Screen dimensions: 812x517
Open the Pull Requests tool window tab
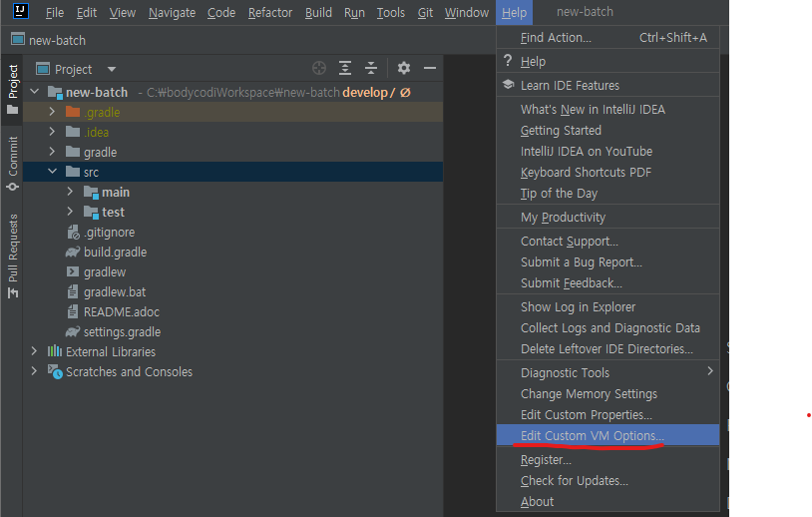coord(12,256)
